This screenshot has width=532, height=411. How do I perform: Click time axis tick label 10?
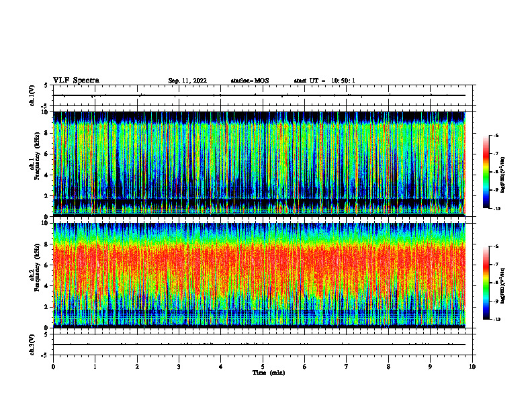click(472, 367)
